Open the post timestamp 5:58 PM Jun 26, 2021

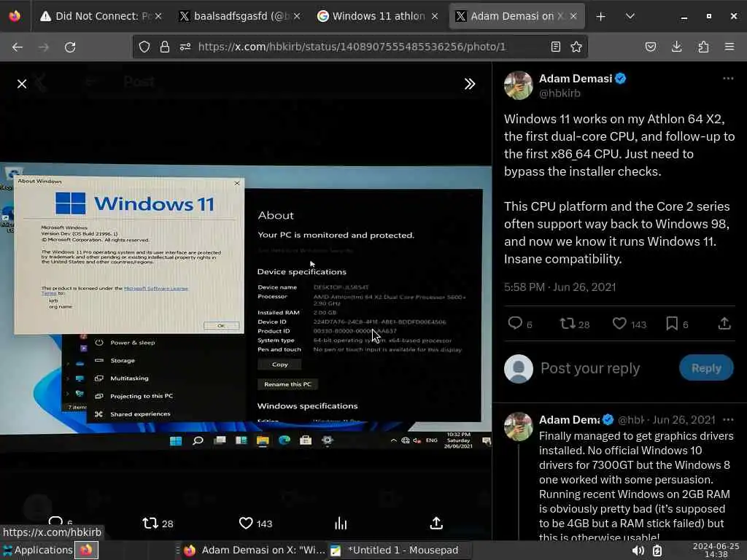(560, 287)
